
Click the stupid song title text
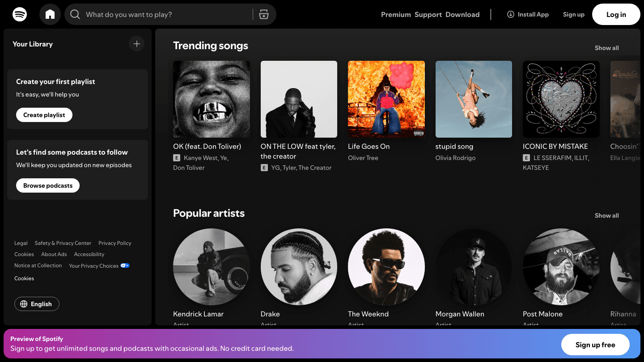tap(454, 146)
